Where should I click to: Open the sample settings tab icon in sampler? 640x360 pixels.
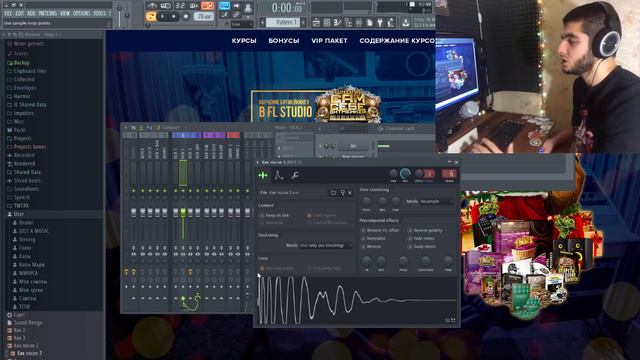(x=263, y=175)
